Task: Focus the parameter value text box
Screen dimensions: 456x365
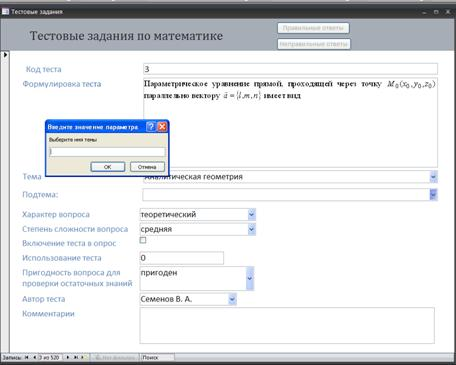Action: click(x=107, y=152)
